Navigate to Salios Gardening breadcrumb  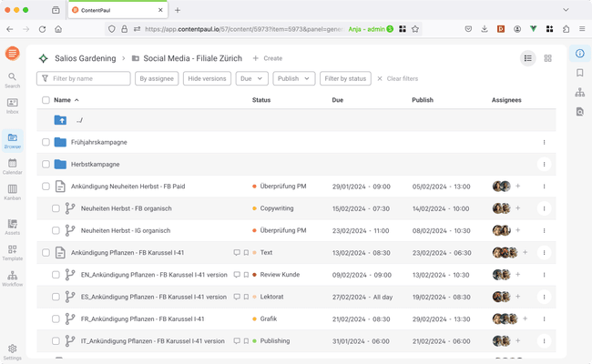point(86,58)
